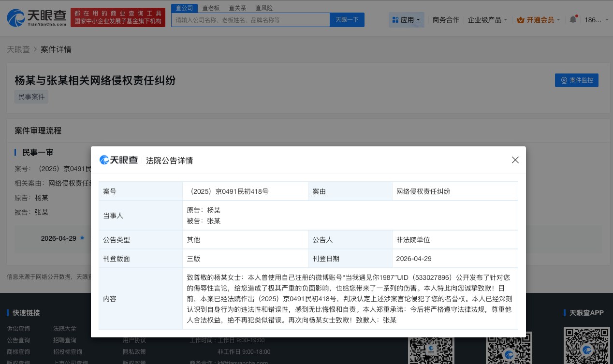Image resolution: width=613 pixels, height=364 pixels.
Task: Select the 查关系 search tab
Action: [237, 8]
